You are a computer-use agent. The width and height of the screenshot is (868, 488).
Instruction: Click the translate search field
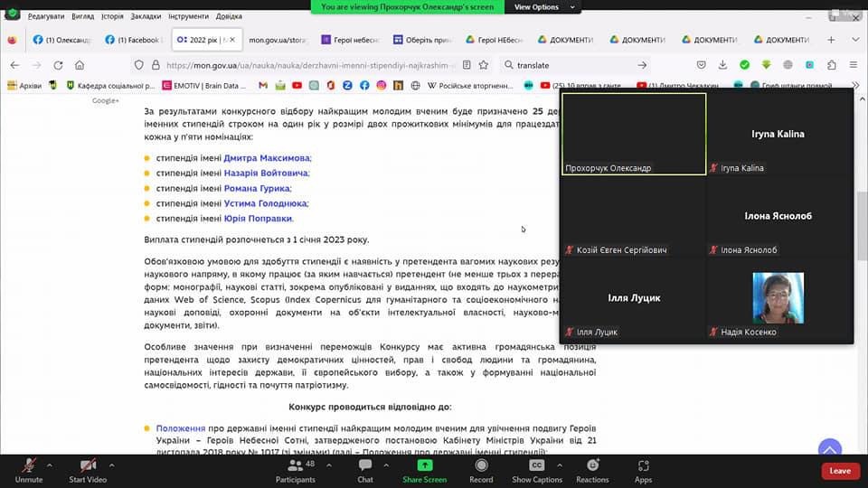(570, 65)
